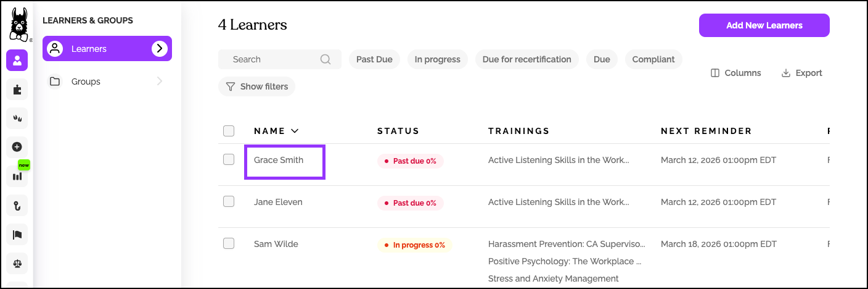The width and height of the screenshot is (868, 289).
Task: Open the Columns chooser
Action: click(x=736, y=73)
